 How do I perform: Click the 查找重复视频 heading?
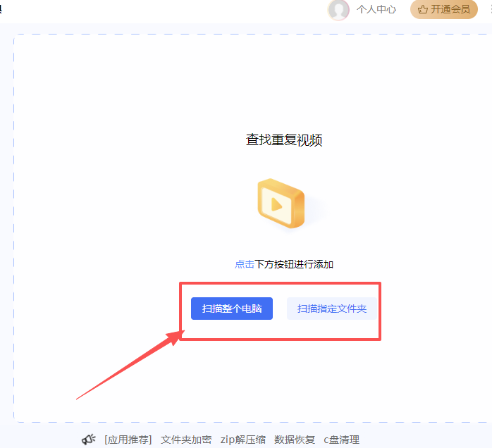coord(284,140)
